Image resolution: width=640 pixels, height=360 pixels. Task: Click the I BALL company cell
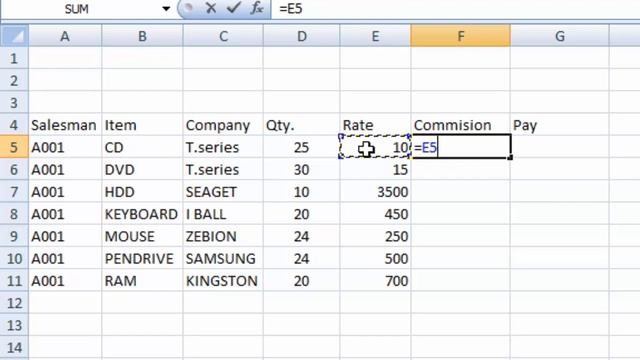coord(223,214)
